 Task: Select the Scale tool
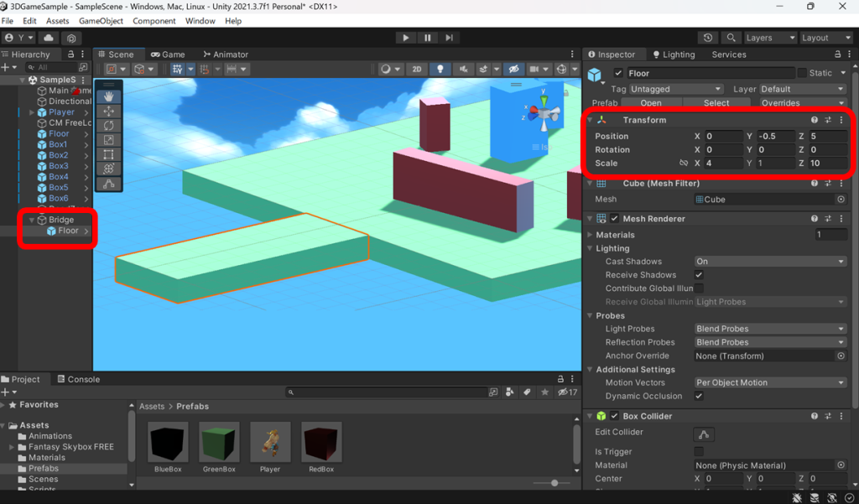[x=109, y=138]
